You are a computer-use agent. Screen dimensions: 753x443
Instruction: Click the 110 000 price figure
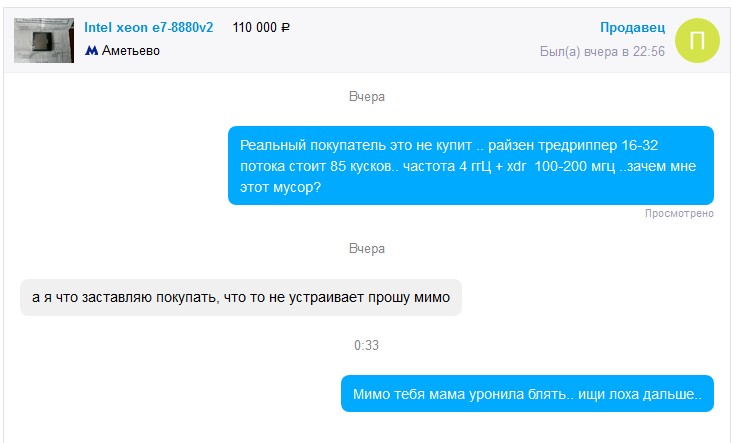pos(255,27)
